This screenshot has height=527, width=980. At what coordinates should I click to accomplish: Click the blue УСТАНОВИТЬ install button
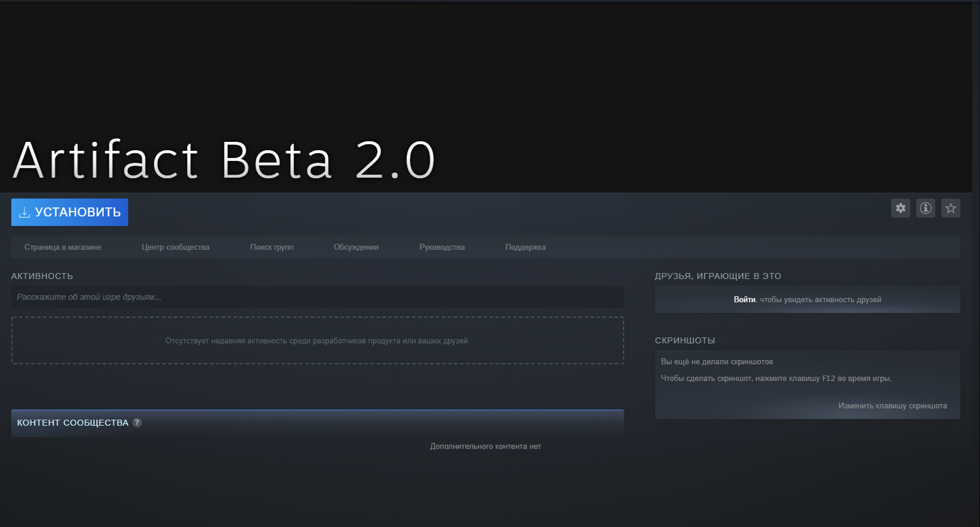(x=70, y=212)
